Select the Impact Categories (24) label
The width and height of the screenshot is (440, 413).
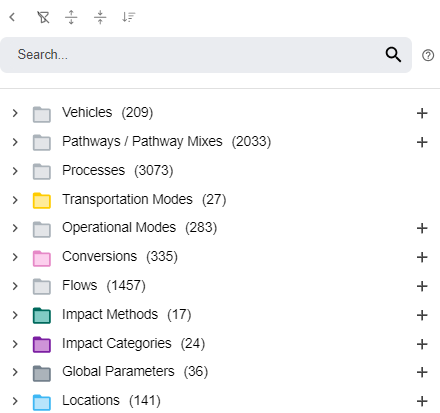point(134,344)
